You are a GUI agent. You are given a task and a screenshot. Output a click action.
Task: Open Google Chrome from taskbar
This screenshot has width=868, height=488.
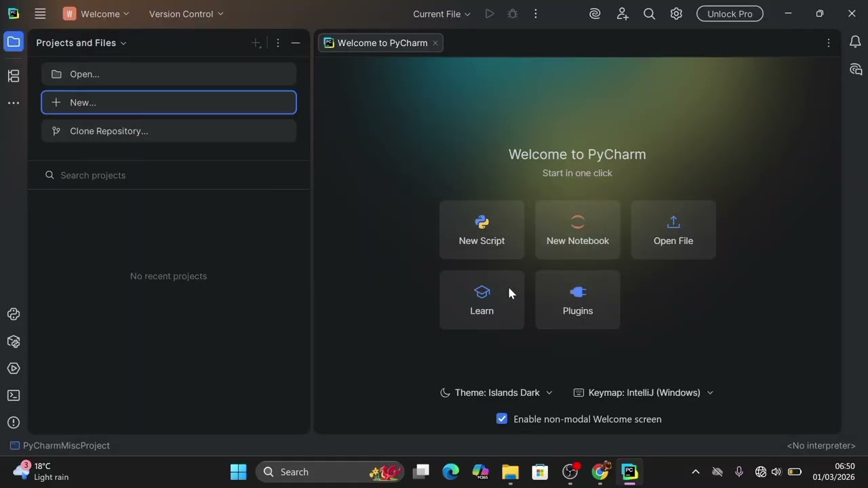coord(600,472)
